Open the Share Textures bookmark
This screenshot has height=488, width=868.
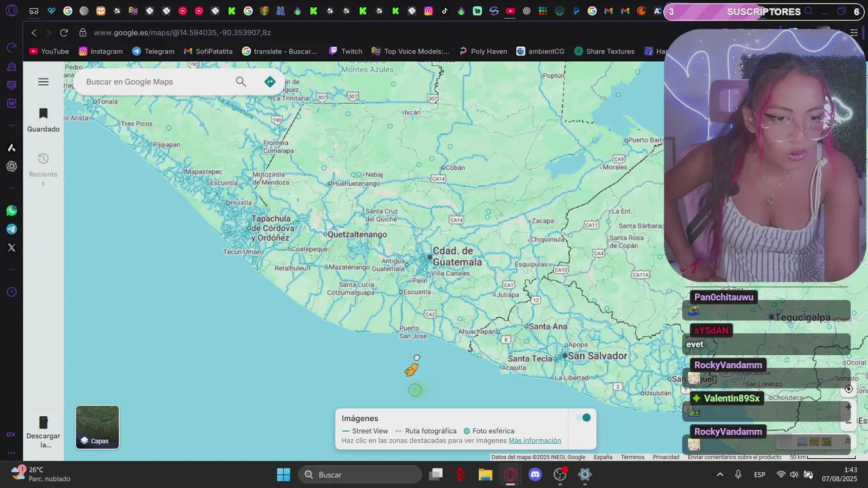604,52
